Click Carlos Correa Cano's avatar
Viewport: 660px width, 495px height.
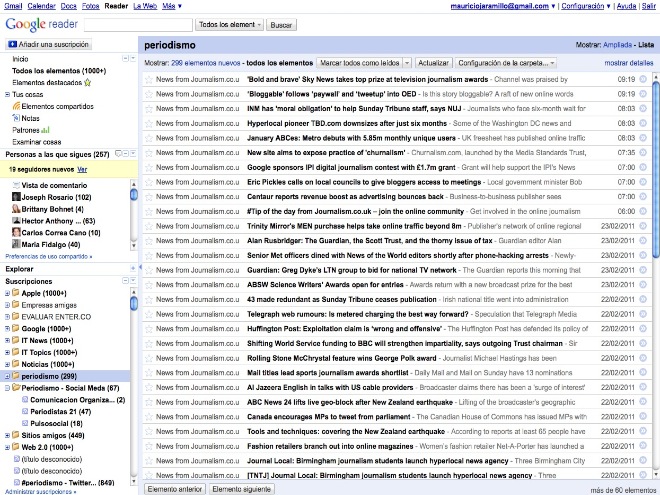click(x=16, y=232)
